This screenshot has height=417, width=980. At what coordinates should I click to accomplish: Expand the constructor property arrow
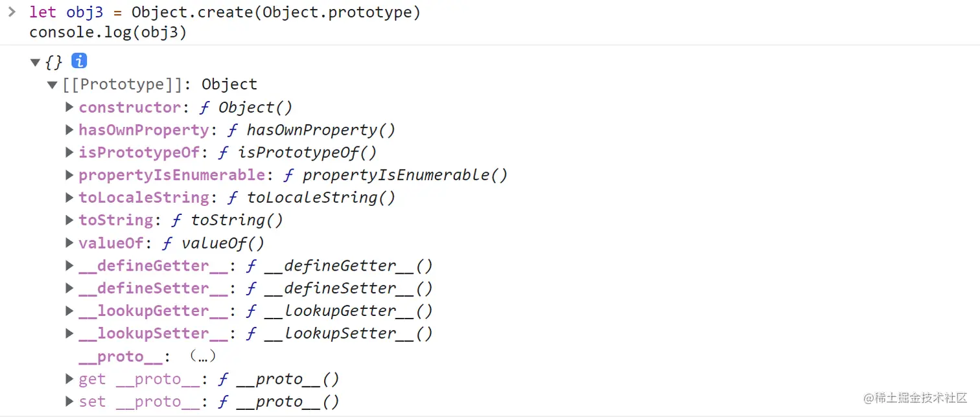[x=70, y=107]
